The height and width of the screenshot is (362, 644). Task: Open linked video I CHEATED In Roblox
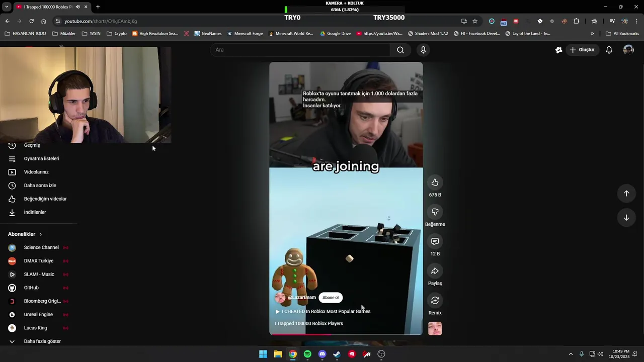(323, 312)
